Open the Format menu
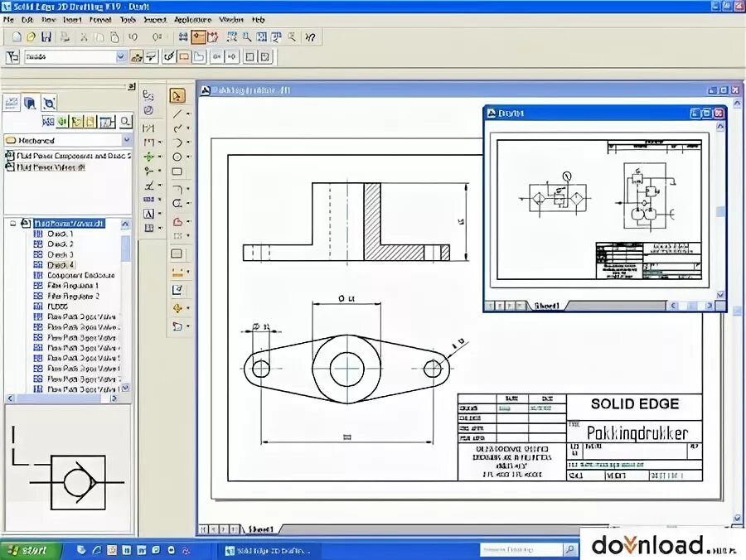The width and height of the screenshot is (746, 560). point(100,20)
